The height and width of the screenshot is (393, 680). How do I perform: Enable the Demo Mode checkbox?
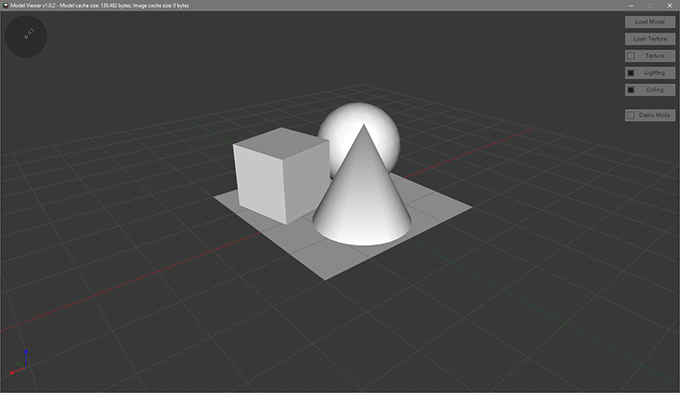[631, 115]
